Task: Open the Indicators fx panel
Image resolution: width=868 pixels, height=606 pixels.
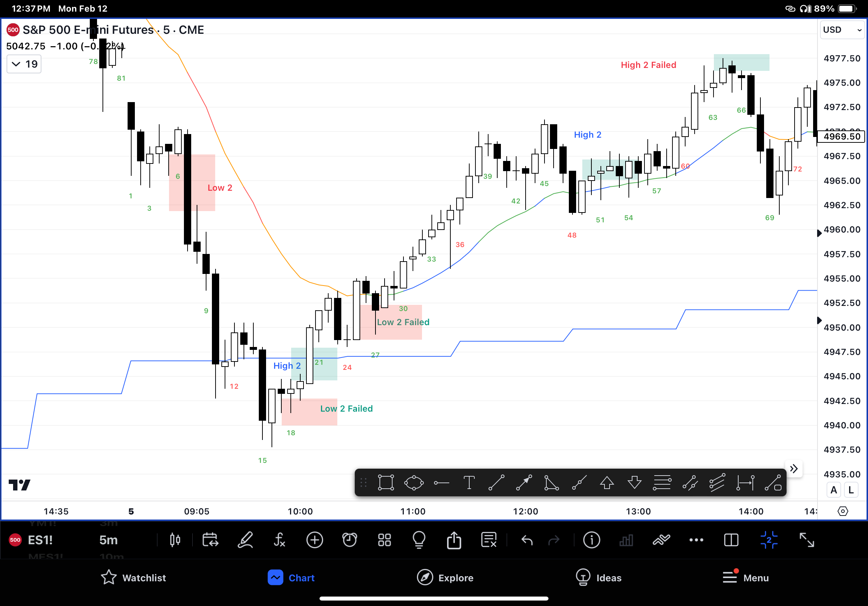Action: pos(280,540)
